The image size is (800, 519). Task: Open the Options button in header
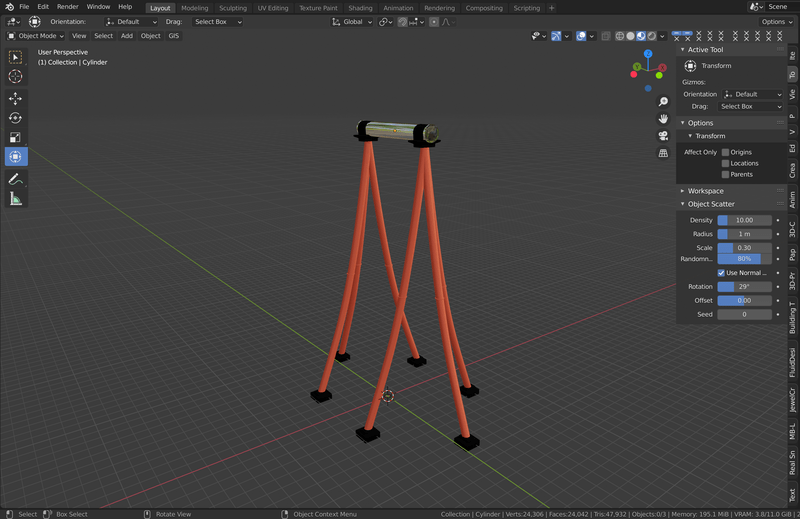click(776, 21)
